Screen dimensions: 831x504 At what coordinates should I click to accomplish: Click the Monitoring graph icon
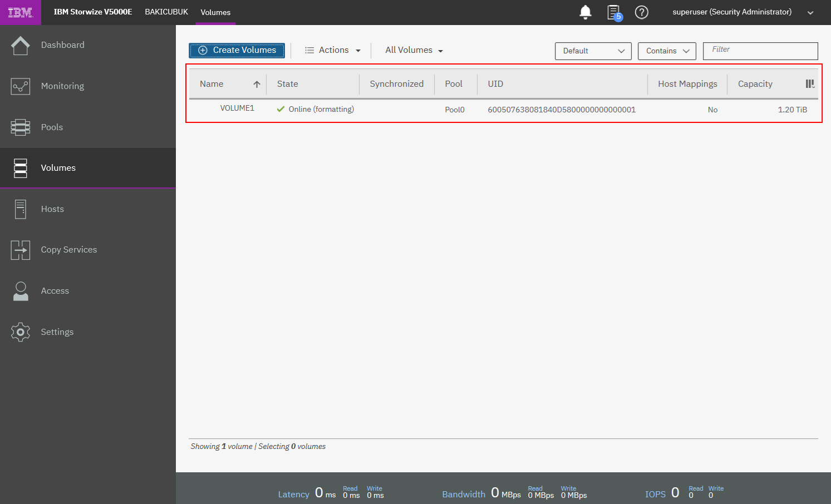click(21, 86)
